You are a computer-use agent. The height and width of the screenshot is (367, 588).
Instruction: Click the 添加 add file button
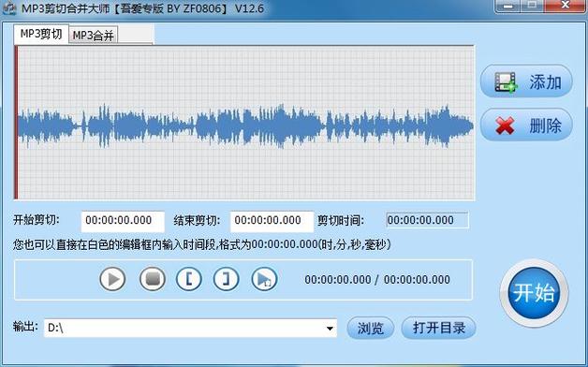click(x=526, y=81)
